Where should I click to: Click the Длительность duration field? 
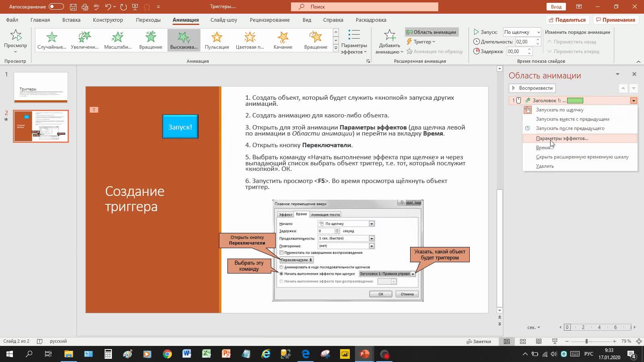524,42
